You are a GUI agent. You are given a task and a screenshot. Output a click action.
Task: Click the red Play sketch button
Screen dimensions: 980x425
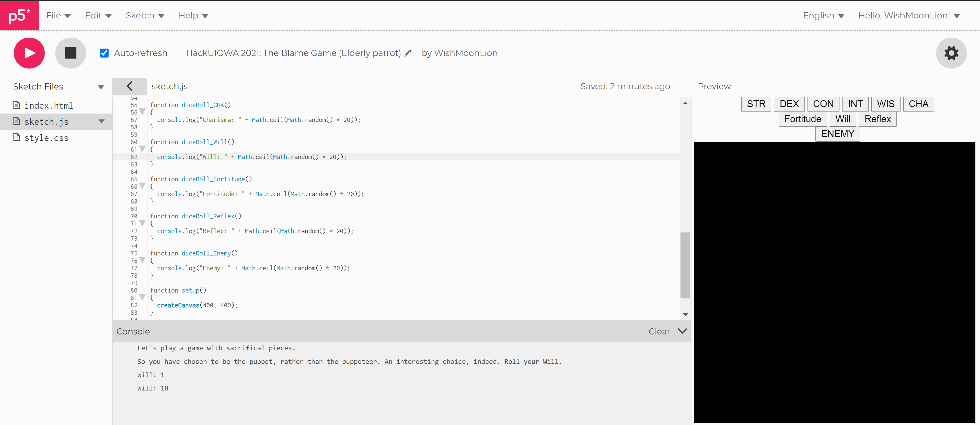[29, 53]
